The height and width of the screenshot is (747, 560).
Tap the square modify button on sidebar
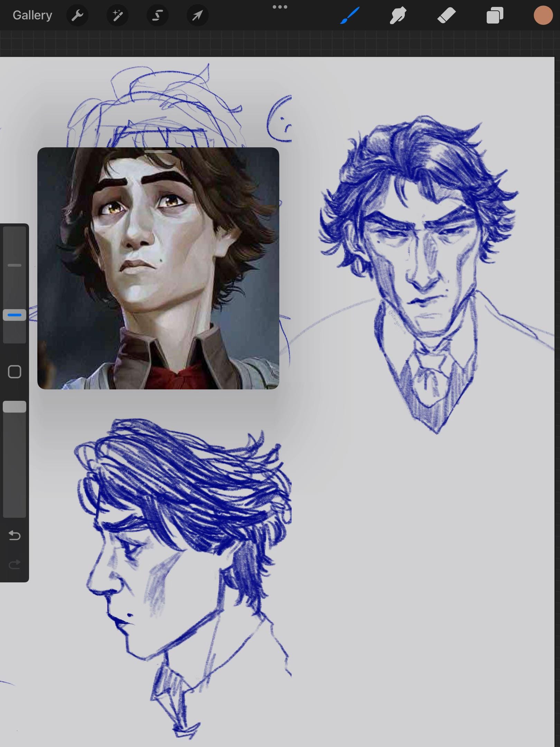pyautogui.click(x=15, y=372)
